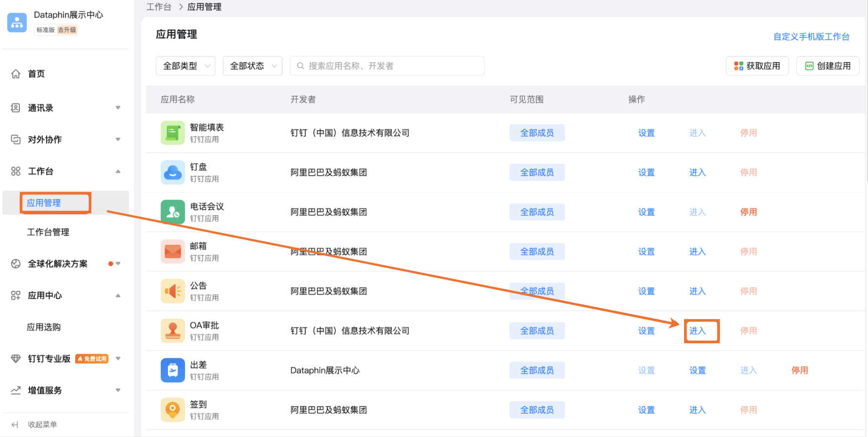Viewport: 868px width, 437px height.
Task: Expand the 通讯录 menu arrow
Action: [x=118, y=108]
